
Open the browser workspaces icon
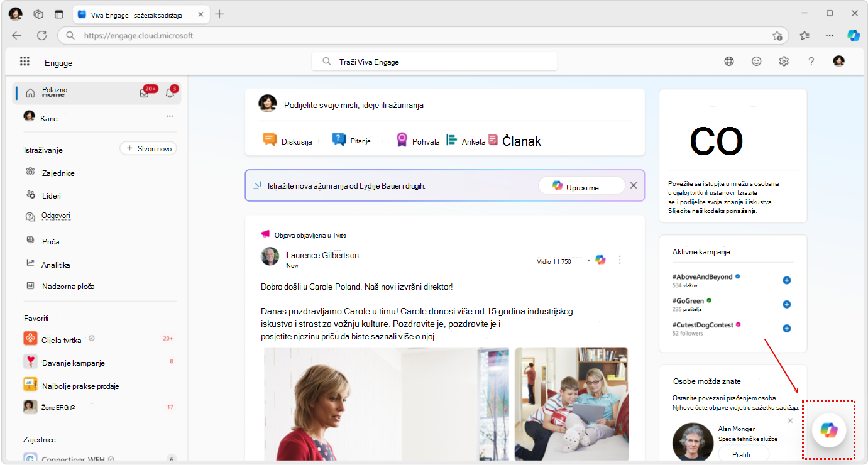click(x=38, y=14)
